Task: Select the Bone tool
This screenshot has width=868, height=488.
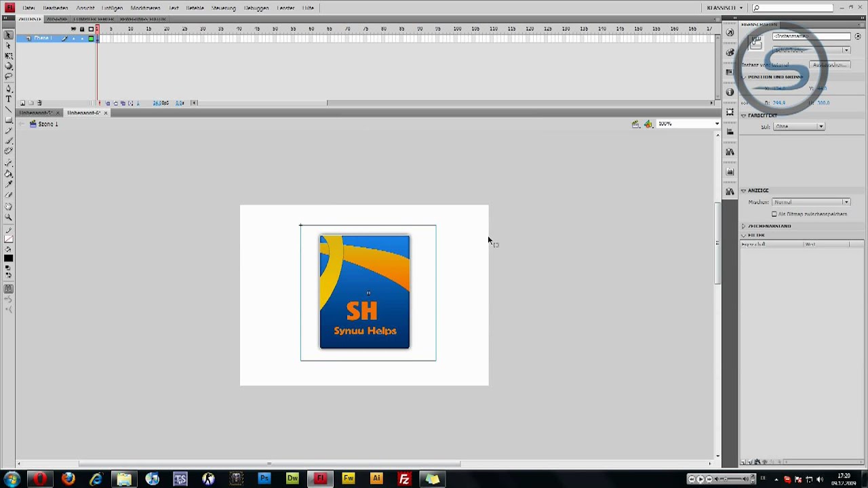Action: [x=9, y=163]
